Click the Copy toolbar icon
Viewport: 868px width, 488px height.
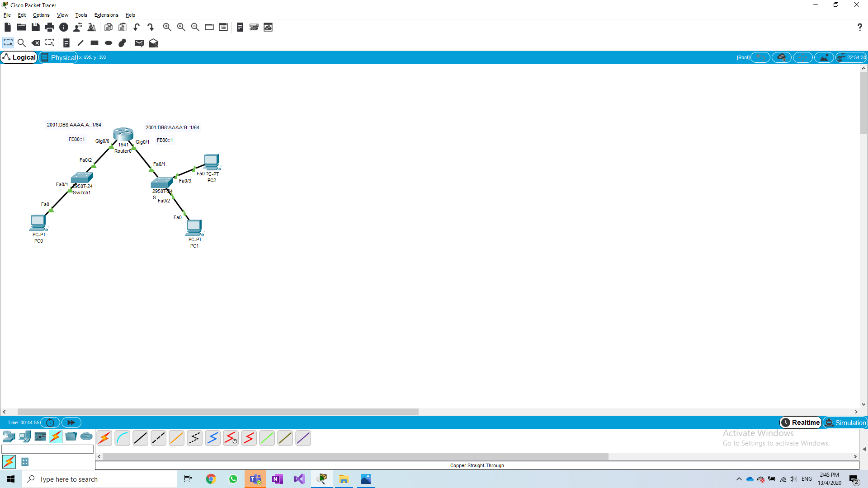click(108, 27)
